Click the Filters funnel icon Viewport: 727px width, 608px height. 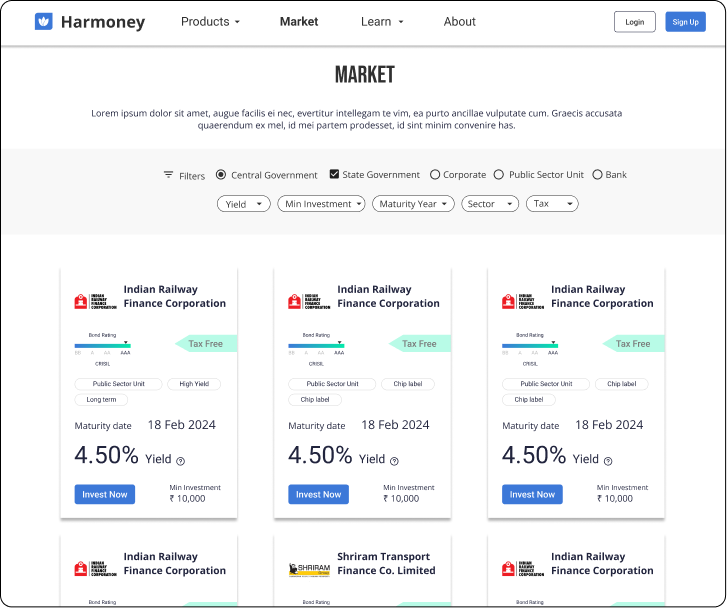click(168, 174)
